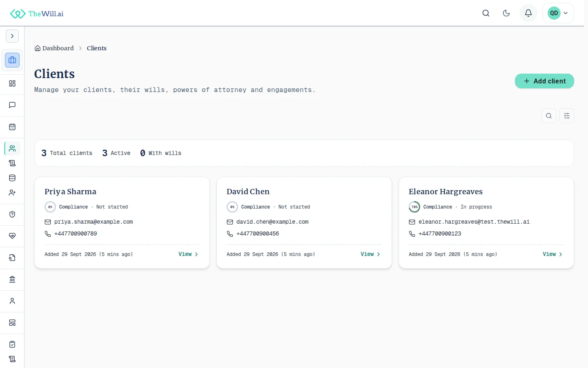Click Priya Sharma's 0% compliance ring

[50, 207]
